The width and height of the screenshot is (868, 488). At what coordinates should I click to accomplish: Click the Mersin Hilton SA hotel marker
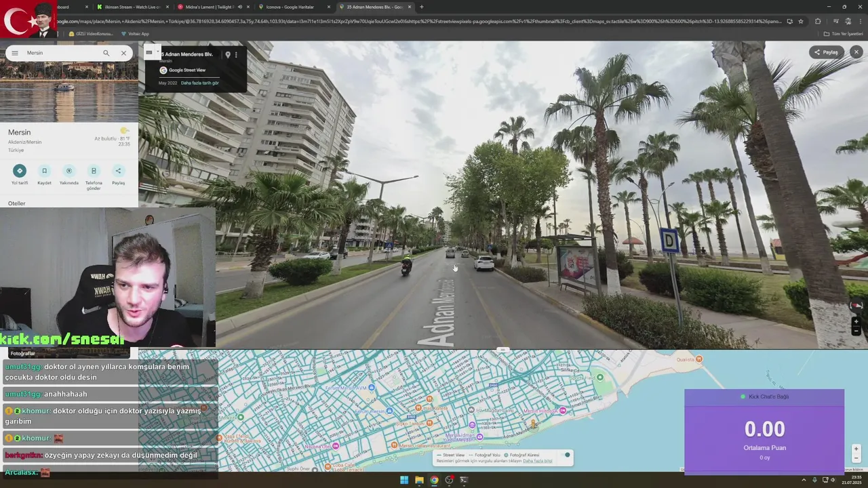click(562, 411)
